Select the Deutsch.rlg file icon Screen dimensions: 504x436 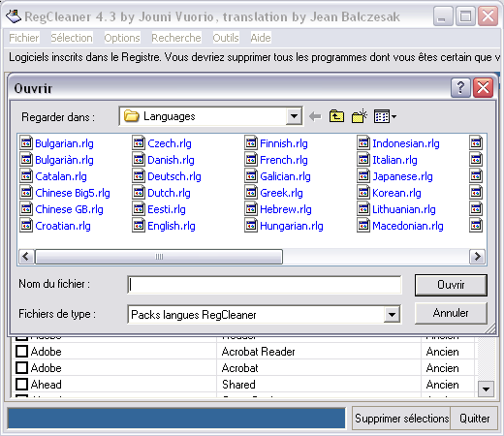tap(139, 175)
